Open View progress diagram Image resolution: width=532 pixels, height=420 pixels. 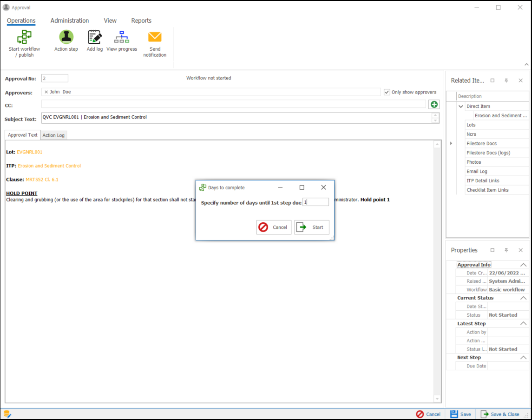(x=122, y=37)
